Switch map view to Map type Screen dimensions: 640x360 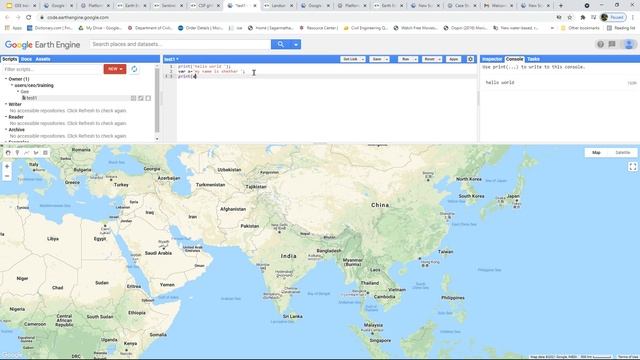596,153
